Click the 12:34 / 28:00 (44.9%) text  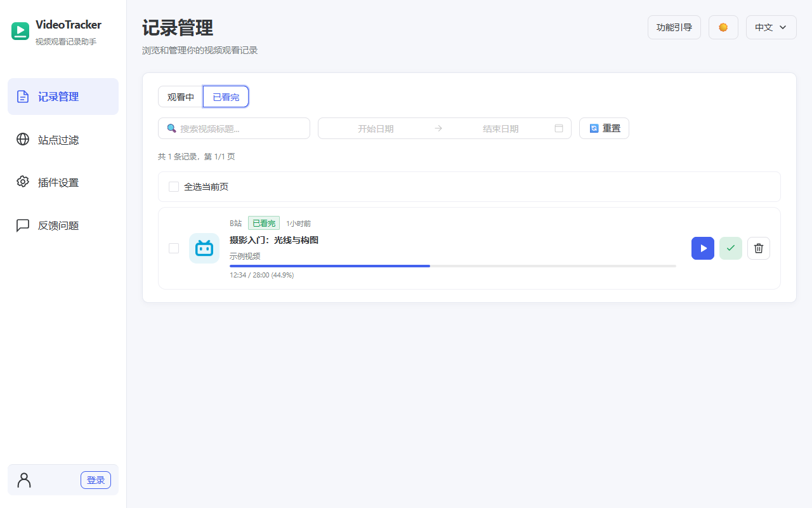(261, 276)
